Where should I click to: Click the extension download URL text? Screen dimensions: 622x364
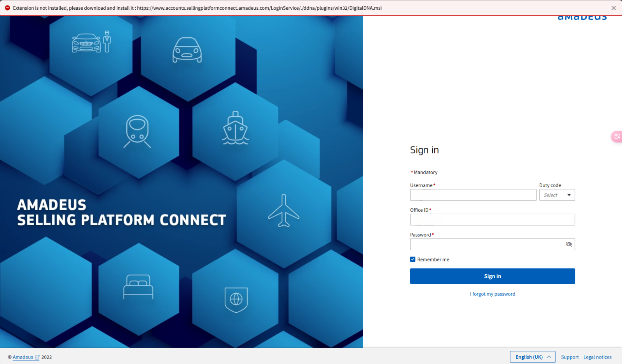click(259, 8)
